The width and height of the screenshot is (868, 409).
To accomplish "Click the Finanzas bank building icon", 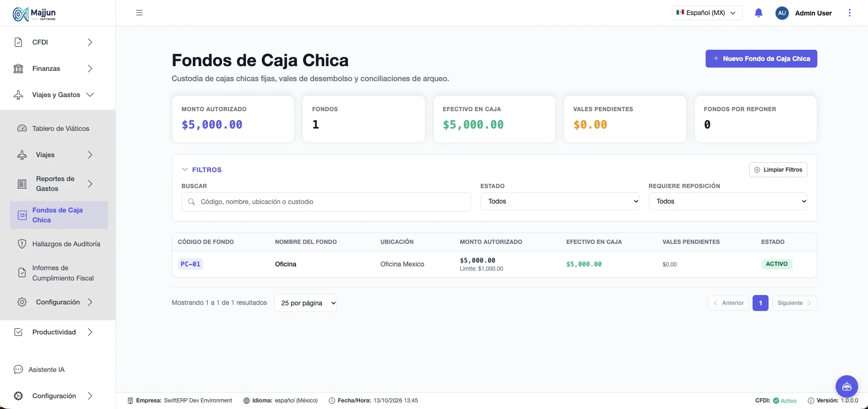I will pos(18,68).
